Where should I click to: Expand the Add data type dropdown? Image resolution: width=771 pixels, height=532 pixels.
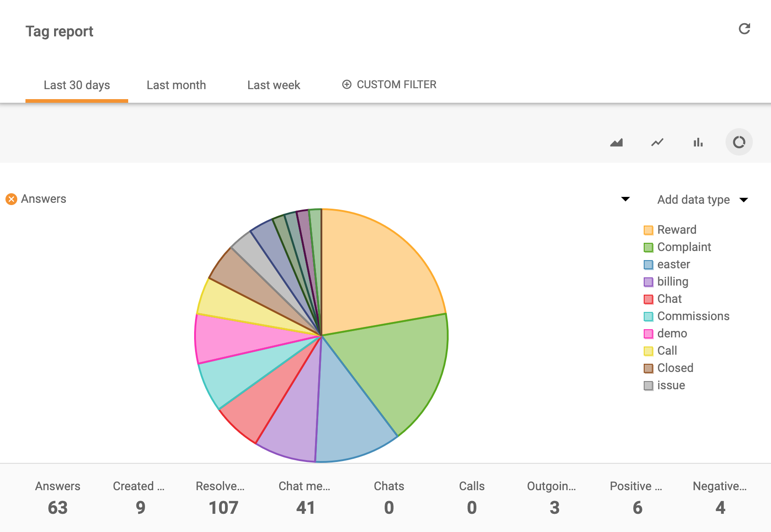click(x=744, y=199)
